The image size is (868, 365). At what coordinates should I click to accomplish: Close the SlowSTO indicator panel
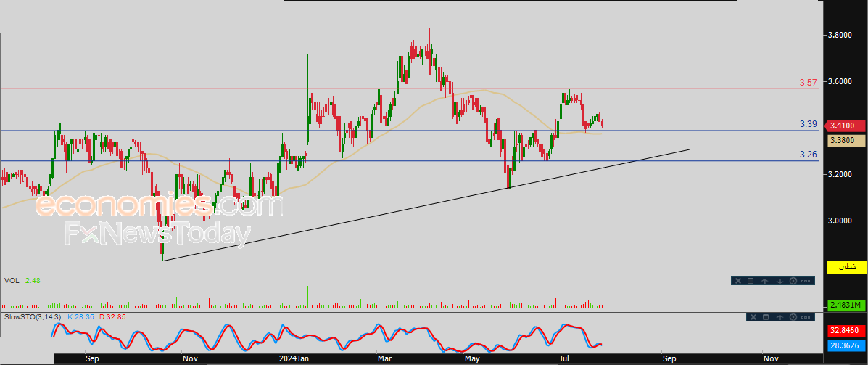pyautogui.click(x=753, y=317)
